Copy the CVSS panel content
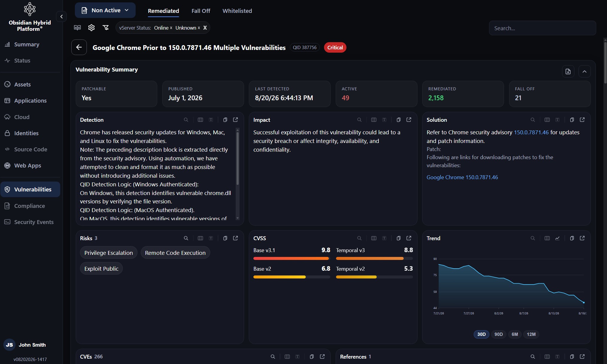This screenshot has height=364, width=607. pyautogui.click(x=399, y=238)
